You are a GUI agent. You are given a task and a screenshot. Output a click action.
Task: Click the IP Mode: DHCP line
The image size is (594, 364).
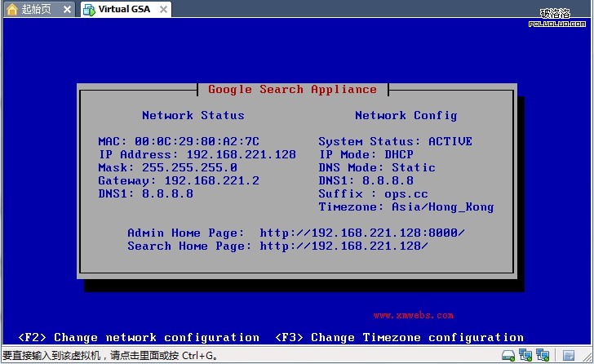(366, 154)
